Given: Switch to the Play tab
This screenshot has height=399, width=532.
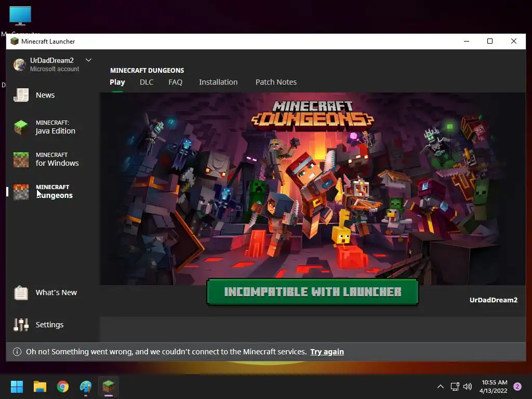Looking at the screenshot, I should [x=117, y=82].
